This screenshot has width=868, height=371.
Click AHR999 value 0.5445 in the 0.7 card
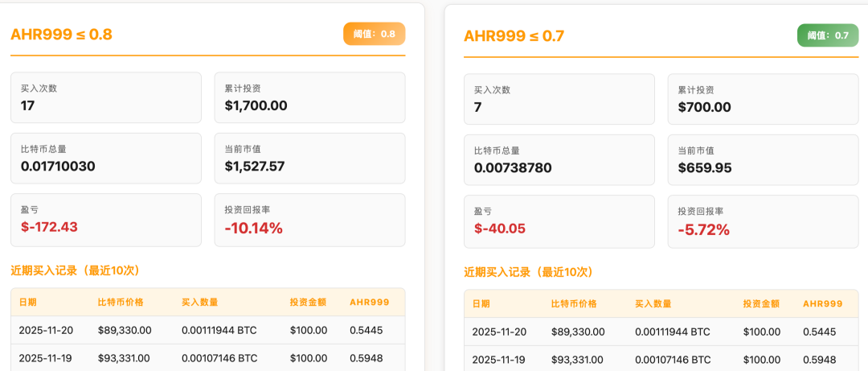(x=819, y=332)
